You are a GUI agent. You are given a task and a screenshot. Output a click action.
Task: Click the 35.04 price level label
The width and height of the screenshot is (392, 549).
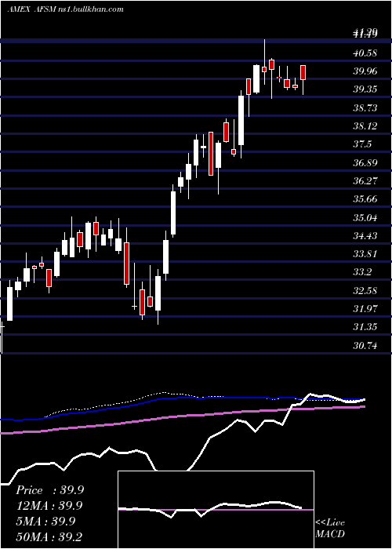[365, 218]
